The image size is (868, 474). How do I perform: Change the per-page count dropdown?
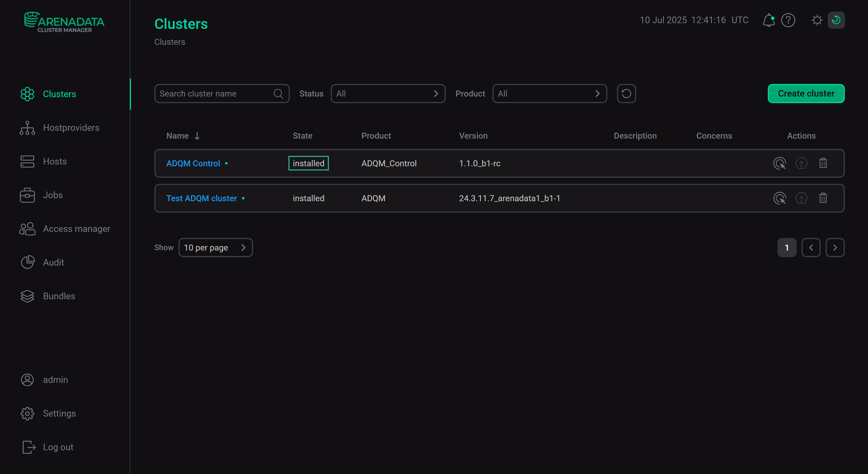(216, 248)
